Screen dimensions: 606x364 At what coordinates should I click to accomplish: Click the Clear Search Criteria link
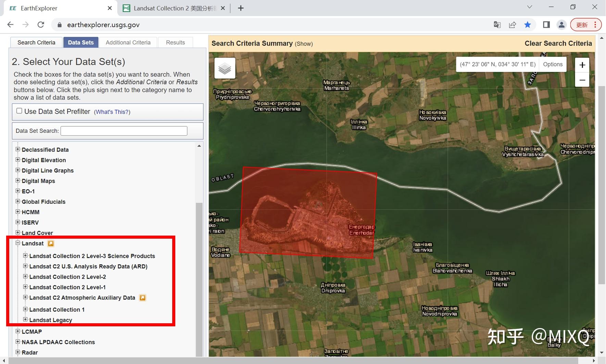click(x=558, y=43)
